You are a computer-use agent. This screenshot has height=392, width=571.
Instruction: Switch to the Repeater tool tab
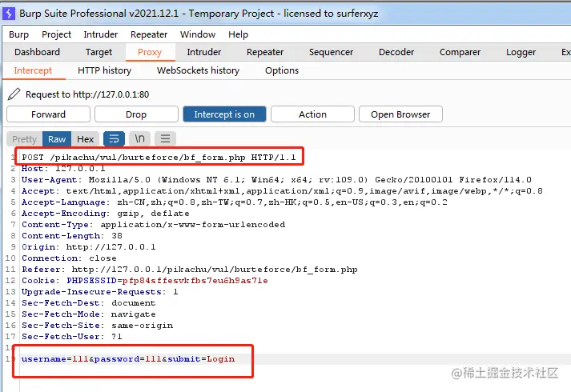(x=265, y=52)
